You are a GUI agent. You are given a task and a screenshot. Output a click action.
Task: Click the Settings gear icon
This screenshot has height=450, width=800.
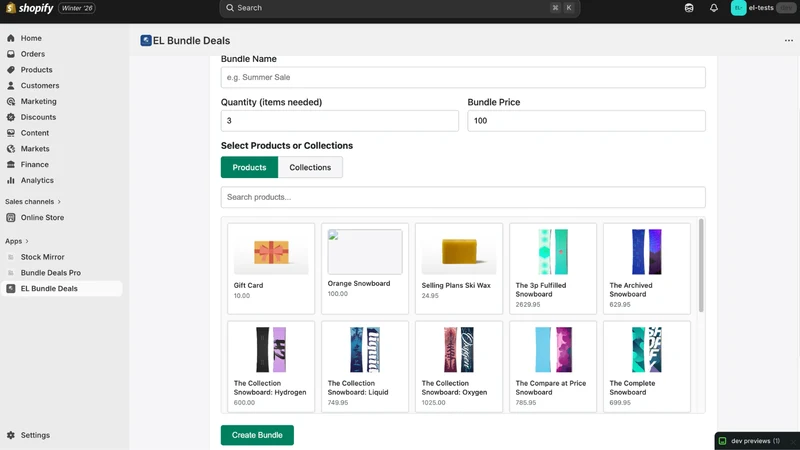coord(11,435)
